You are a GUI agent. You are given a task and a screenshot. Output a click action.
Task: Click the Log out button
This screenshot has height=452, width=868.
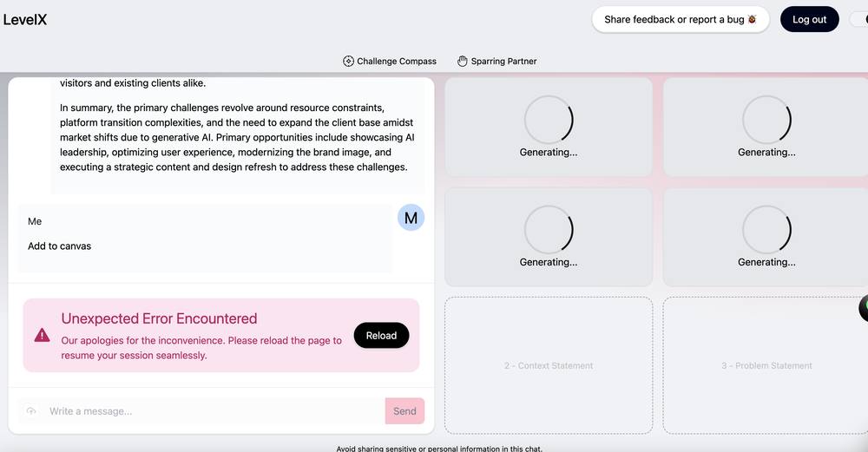tap(809, 19)
